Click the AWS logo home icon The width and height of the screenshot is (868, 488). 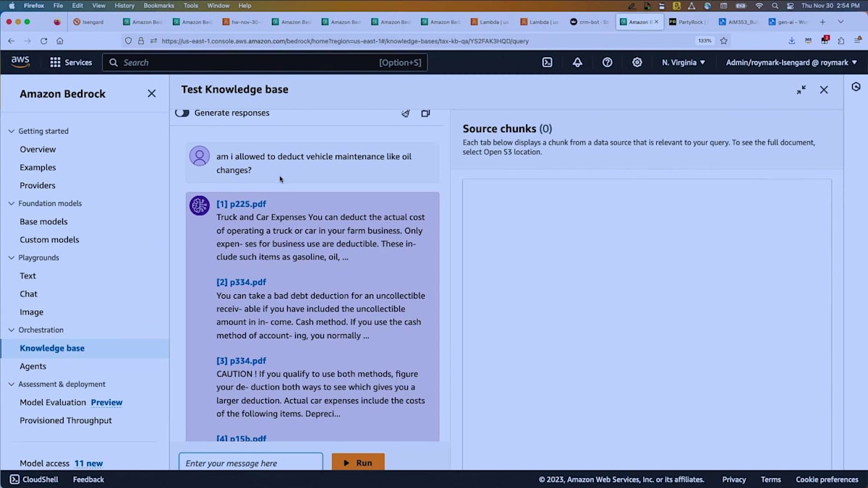click(x=20, y=62)
